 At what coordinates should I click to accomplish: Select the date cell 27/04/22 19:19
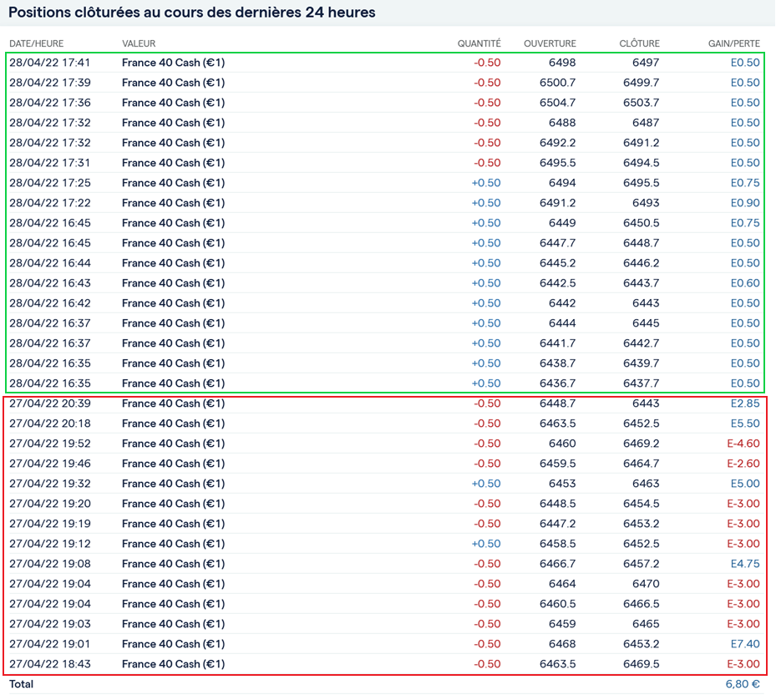pyautogui.click(x=50, y=524)
